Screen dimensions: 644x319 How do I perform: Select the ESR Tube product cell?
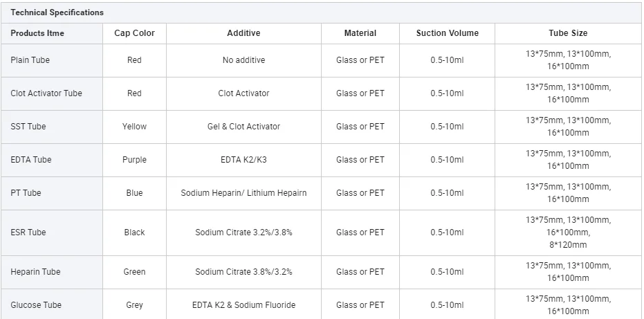tap(28, 233)
